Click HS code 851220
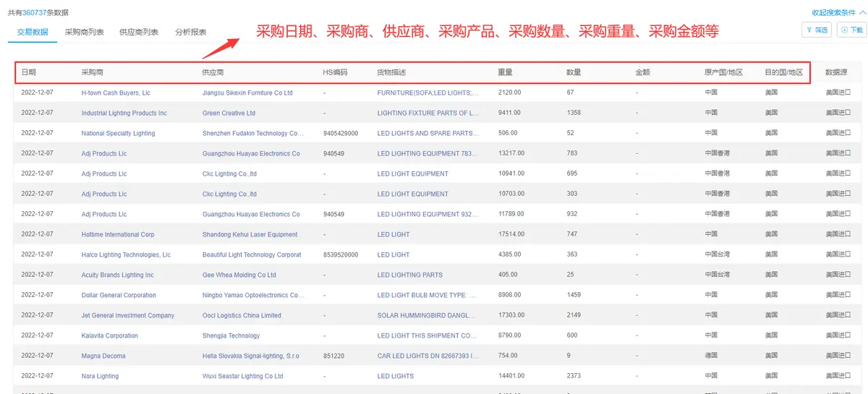 click(333, 356)
